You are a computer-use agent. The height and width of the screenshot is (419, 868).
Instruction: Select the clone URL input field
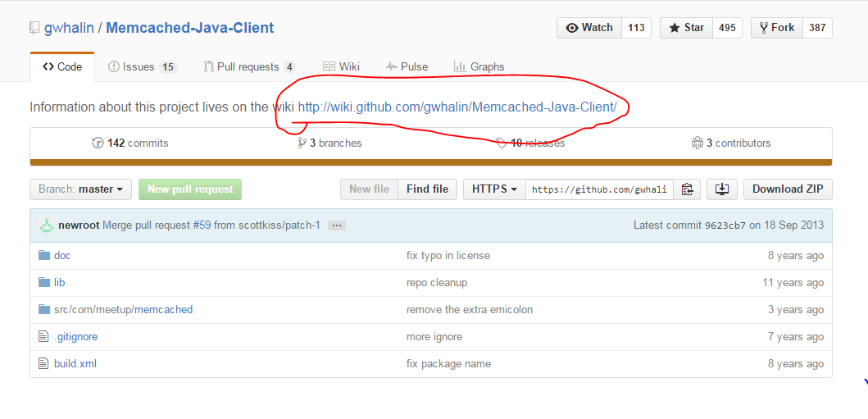point(599,189)
